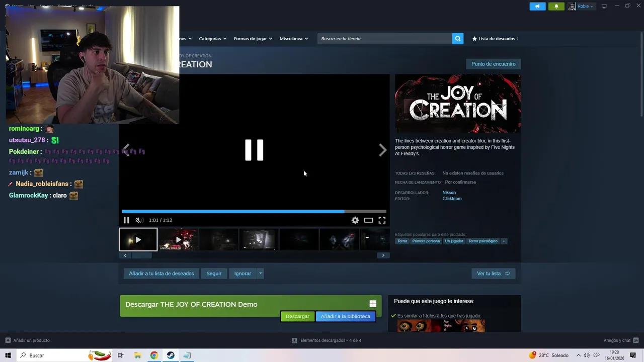Viewport: 644px width, 362px height.
Task: Select the Terror tag
Action: pos(402,241)
